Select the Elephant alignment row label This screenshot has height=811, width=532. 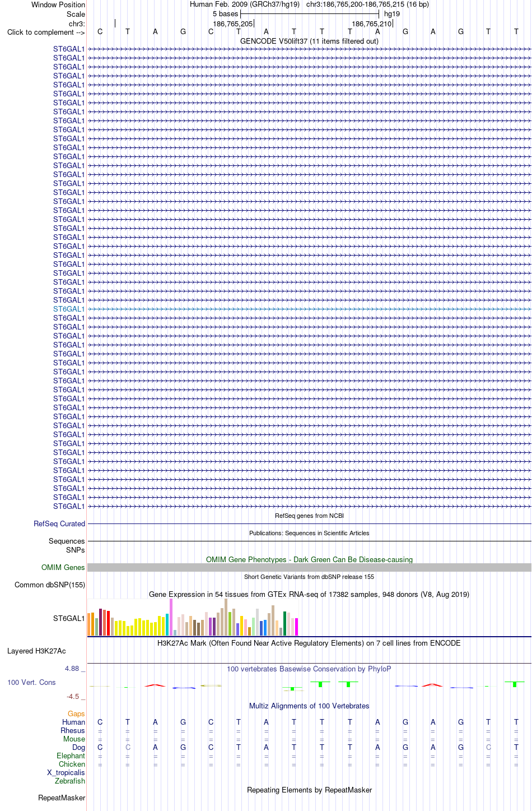(x=71, y=756)
